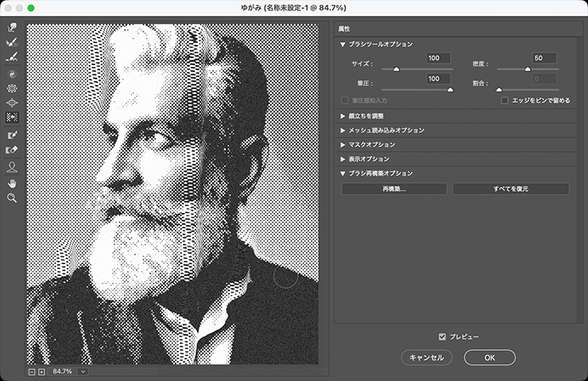Toggle the プレビュー checkbox
Screen dimensions: 588x381
[x=443, y=336]
